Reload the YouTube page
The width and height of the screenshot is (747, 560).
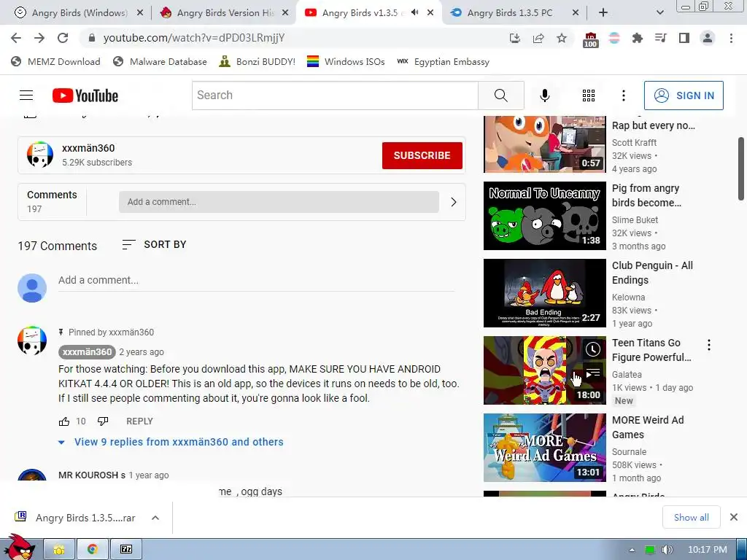click(x=63, y=38)
